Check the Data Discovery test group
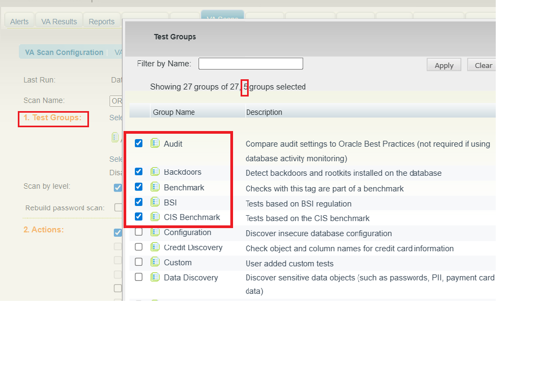Viewport: 540px width, 392px height. 139,277
